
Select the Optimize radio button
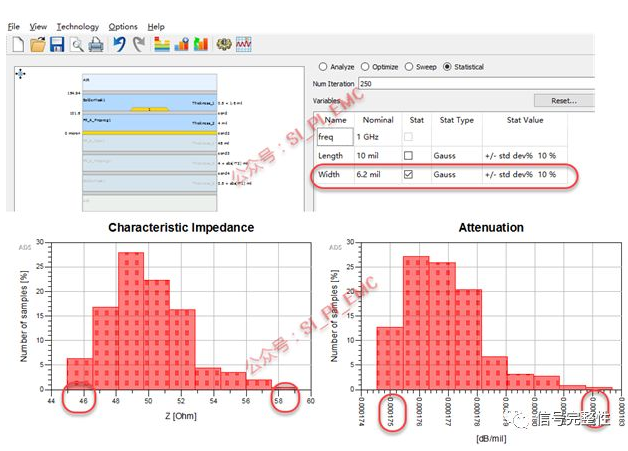[365, 66]
